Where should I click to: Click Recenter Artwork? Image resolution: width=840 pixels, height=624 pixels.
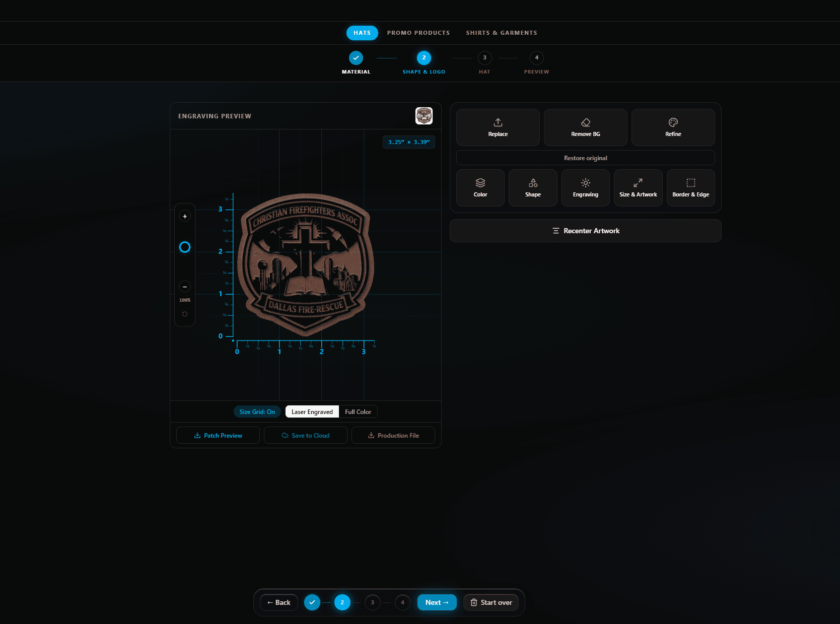[x=585, y=231]
